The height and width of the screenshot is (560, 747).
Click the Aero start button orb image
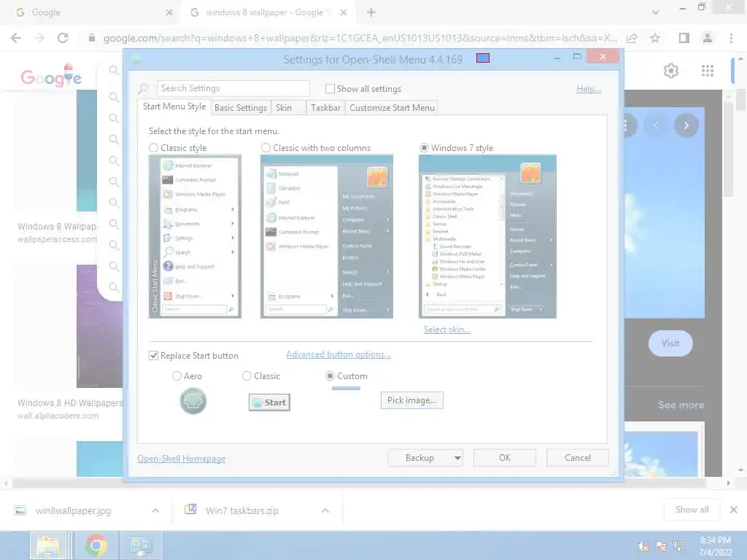click(193, 401)
